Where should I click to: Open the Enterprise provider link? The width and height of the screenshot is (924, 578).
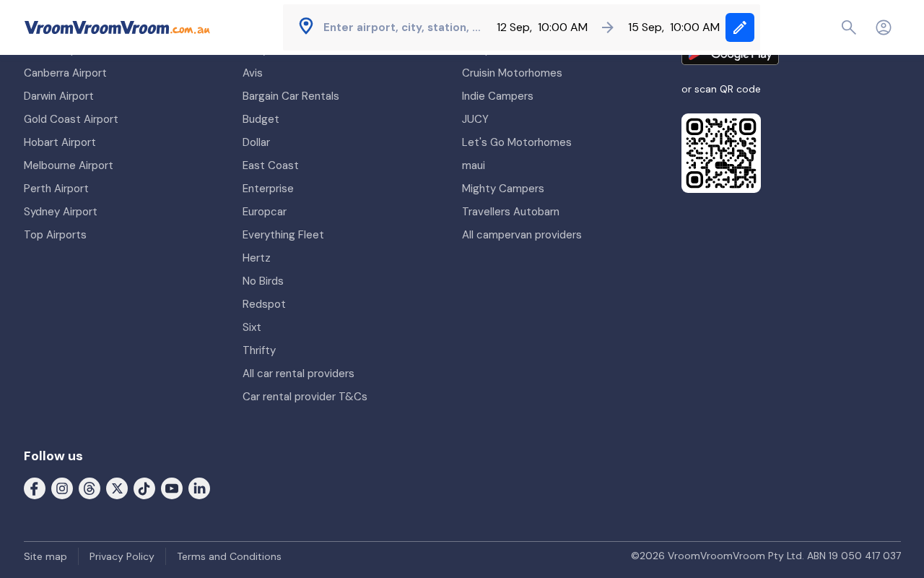(268, 189)
